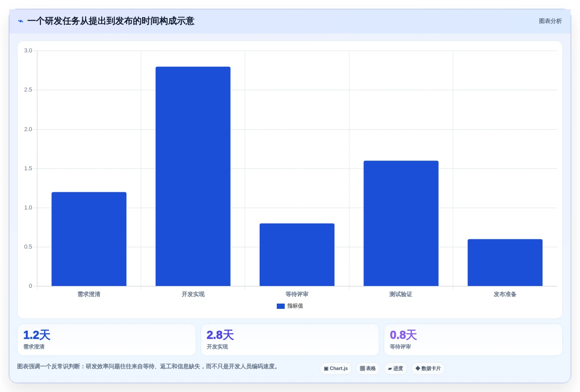Click the 表格 tag chip
580x392 pixels.
[x=368, y=369]
